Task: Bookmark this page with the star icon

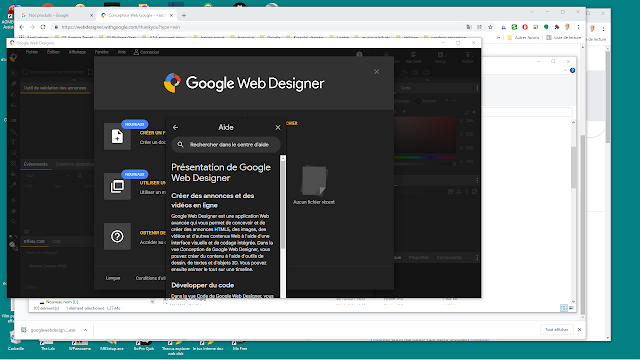Action: click(x=490, y=27)
